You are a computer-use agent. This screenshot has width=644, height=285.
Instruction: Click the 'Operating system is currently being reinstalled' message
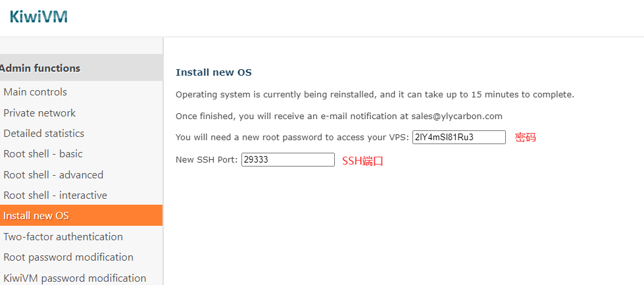tap(375, 94)
